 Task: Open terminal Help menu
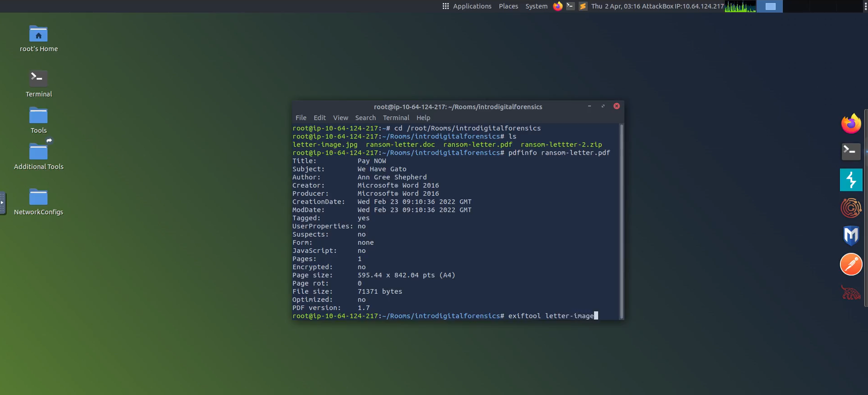423,118
